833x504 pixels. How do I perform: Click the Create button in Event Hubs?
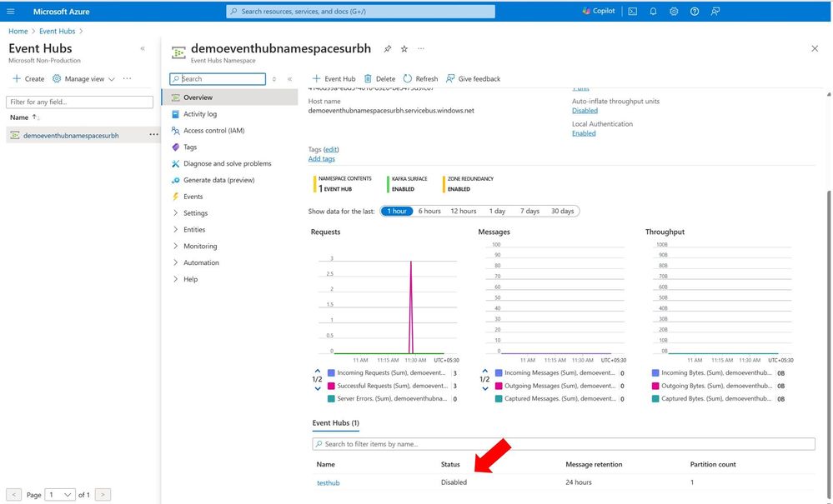(28, 78)
